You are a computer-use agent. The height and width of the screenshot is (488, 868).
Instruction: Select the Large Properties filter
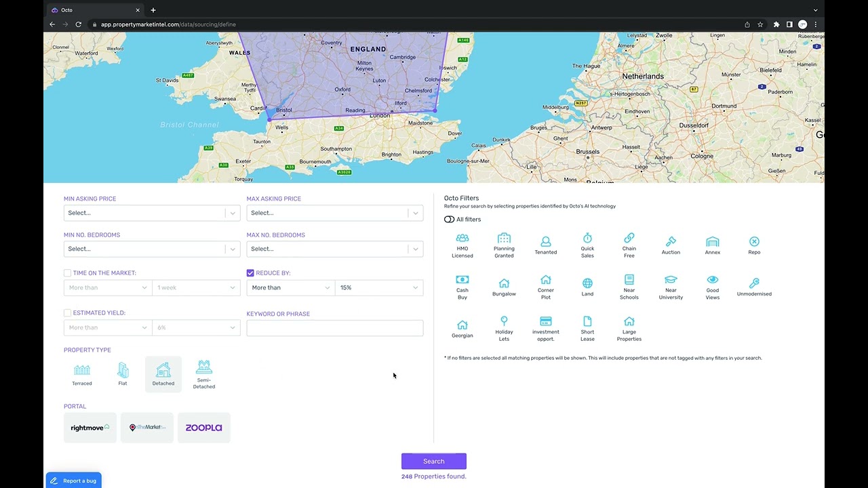(629, 329)
